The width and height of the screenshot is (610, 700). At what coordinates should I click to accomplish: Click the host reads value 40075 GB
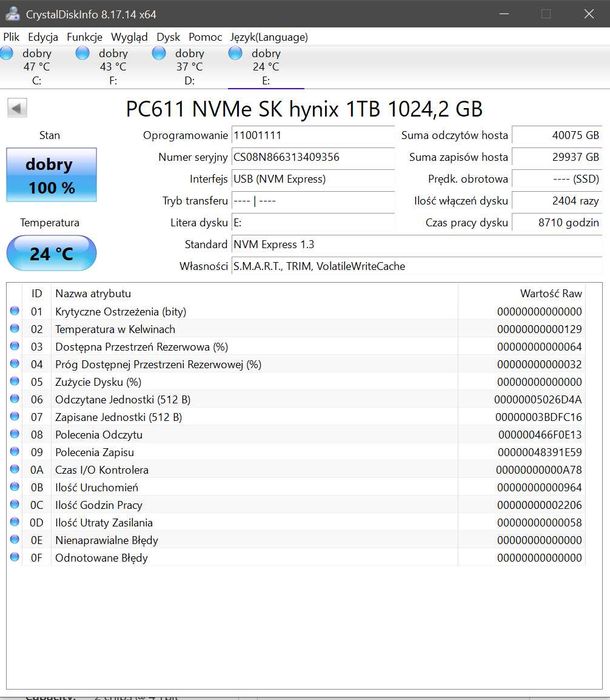[x=557, y=135]
